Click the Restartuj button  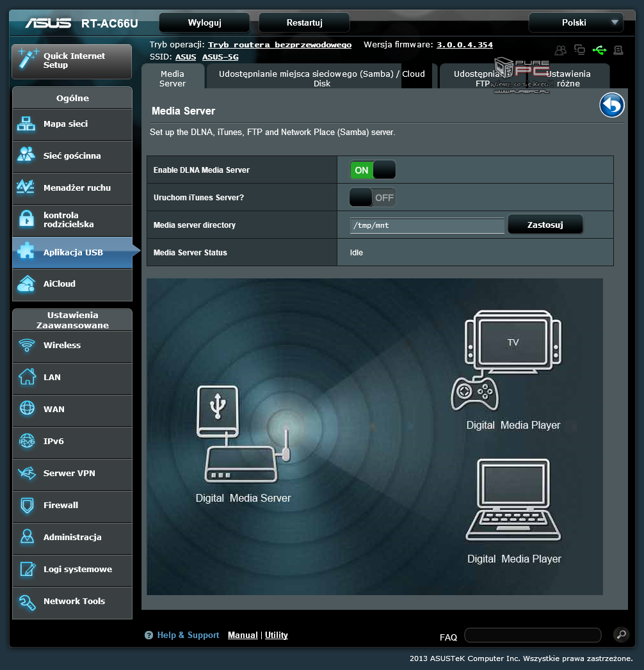pyautogui.click(x=304, y=22)
